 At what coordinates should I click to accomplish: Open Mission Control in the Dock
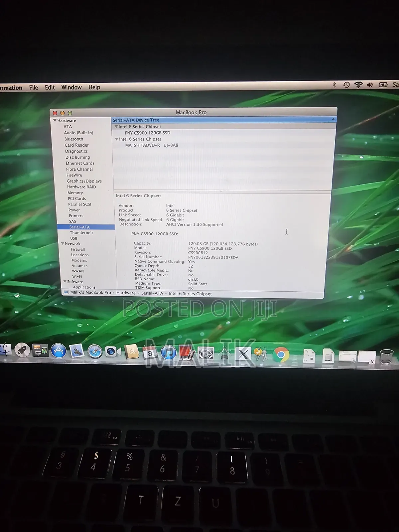tap(40, 350)
